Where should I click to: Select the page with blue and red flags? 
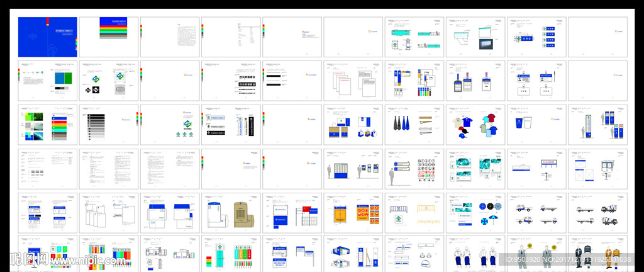(x=292, y=213)
